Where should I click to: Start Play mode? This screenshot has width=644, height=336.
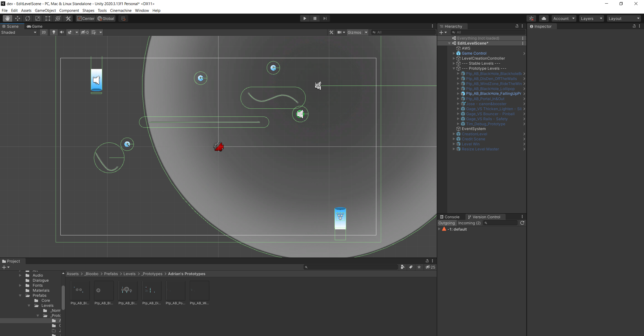(305, 18)
